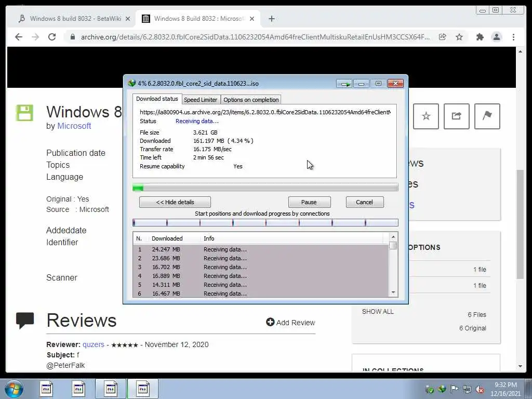
Task: Click the green floppy disk software icon
Action: click(x=24, y=113)
